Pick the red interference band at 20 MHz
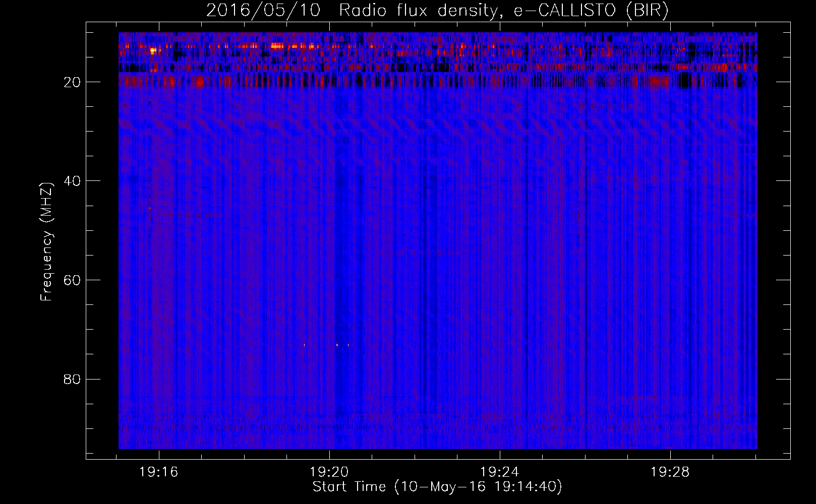This screenshot has width=816, height=504. 438,81
